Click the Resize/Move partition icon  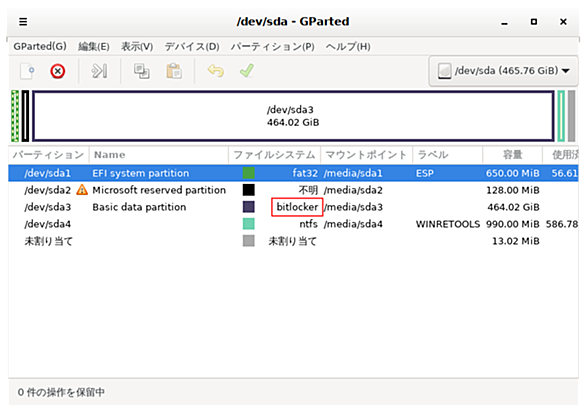coord(99,71)
